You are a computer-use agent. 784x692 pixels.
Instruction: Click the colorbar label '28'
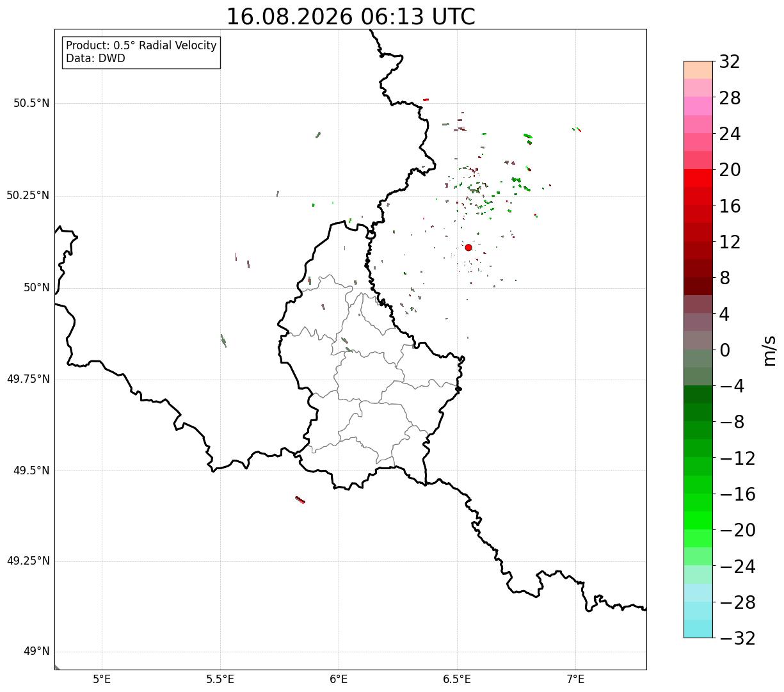pyautogui.click(x=730, y=98)
